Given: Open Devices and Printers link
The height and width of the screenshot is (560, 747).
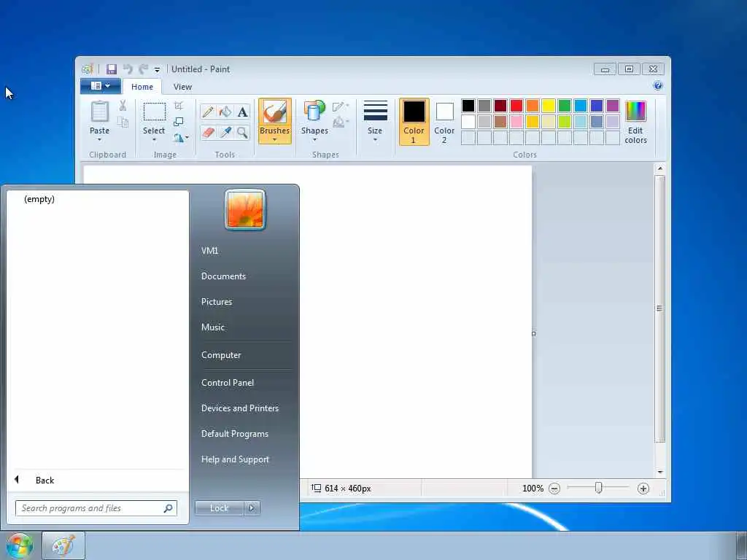Looking at the screenshot, I should tap(239, 408).
